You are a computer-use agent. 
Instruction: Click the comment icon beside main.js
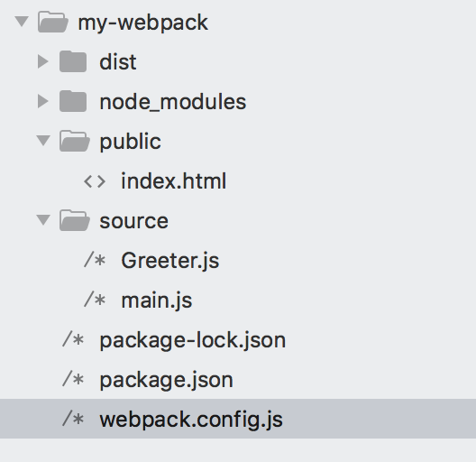click(x=95, y=300)
